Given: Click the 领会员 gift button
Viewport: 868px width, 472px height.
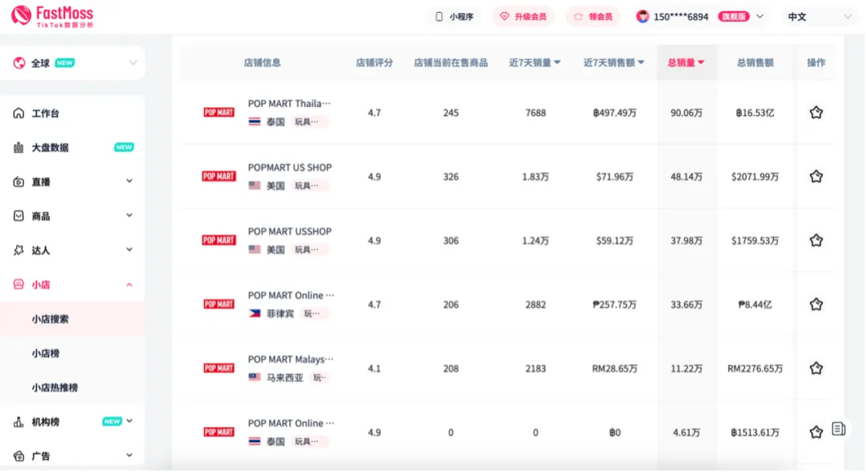Looking at the screenshot, I should 593,17.
